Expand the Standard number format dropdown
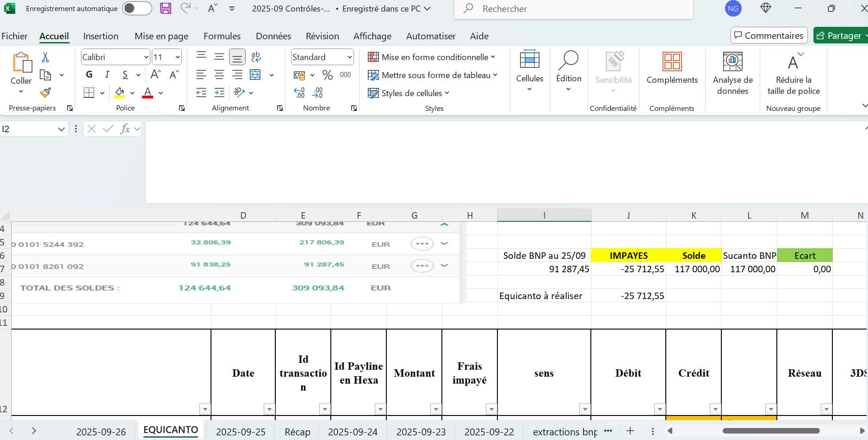The image size is (868, 440). click(x=349, y=57)
